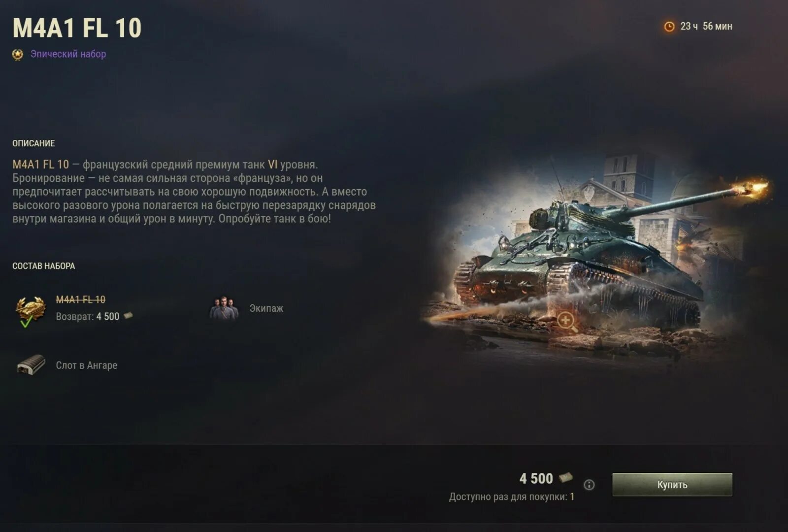This screenshot has width=788, height=532.
Task: Click the bonds currency icon next to 4 500 price
Action: click(x=566, y=477)
